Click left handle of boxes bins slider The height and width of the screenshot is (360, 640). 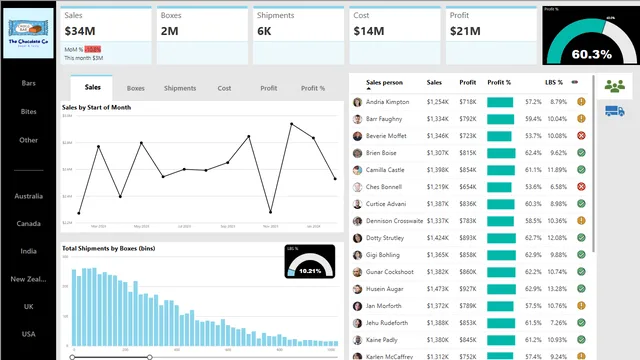pos(72,357)
